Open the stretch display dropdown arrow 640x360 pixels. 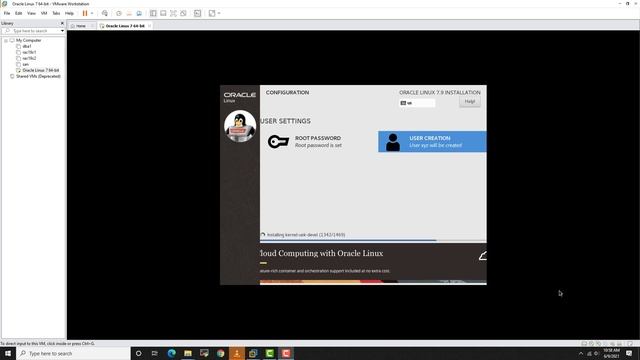[x=219, y=13]
